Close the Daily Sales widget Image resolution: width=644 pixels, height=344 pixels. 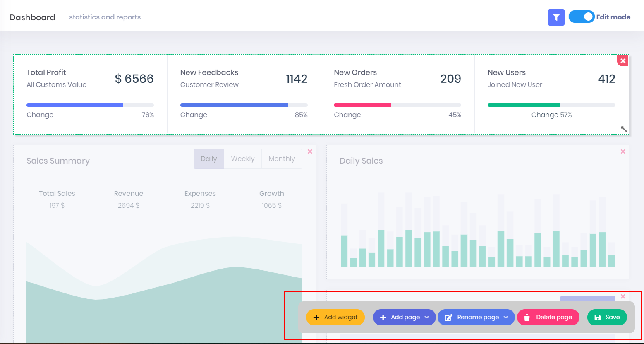(x=623, y=152)
